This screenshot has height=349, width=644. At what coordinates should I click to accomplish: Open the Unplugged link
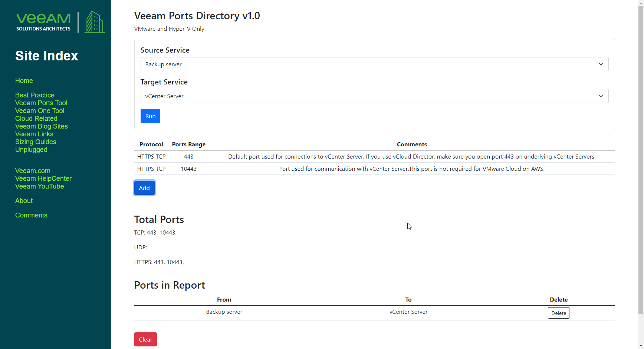pyautogui.click(x=31, y=150)
